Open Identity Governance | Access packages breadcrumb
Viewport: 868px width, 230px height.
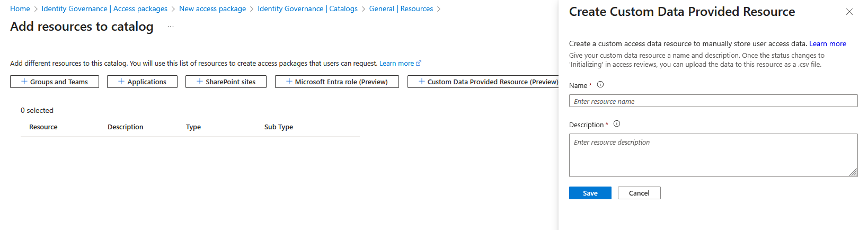coord(104,8)
